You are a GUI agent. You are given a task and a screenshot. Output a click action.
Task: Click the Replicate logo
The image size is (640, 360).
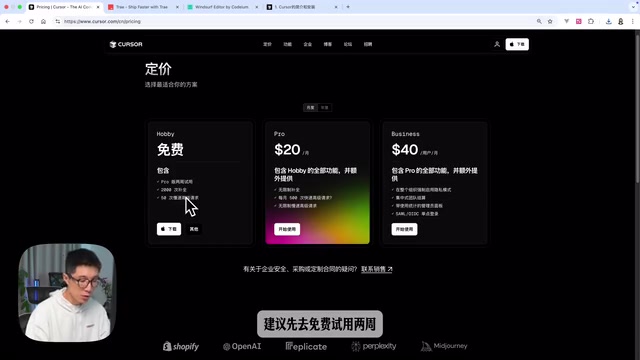306,347
